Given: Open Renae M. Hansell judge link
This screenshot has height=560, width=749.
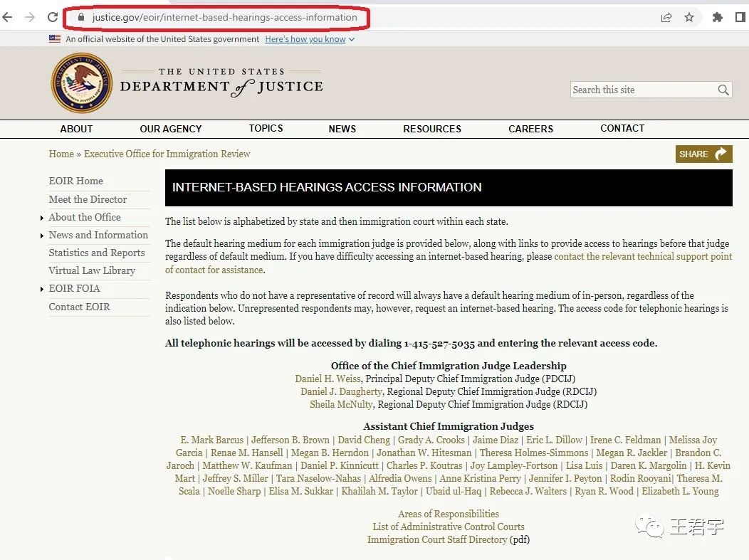Looking at the screenshot, I should coord(247,453).
